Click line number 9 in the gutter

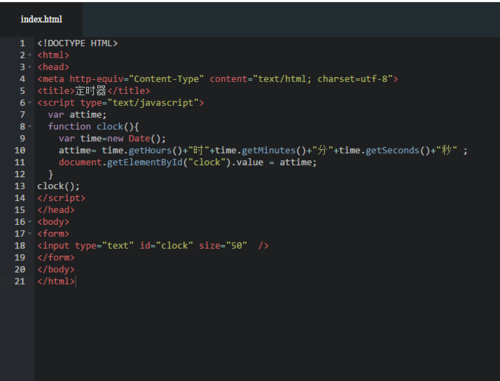click(x=22, y=138)
